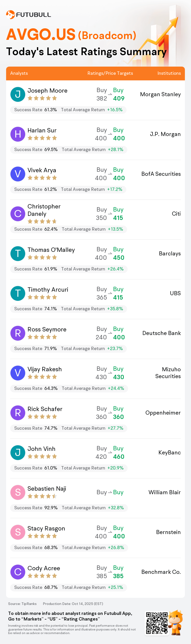
Task: Select Cody Acree's C avatar icon
Action: pos(18,572)
